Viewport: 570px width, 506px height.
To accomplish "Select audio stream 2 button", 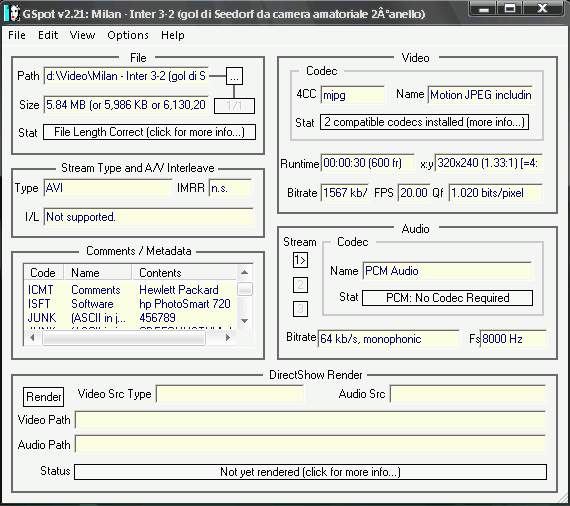I will 300,285.
